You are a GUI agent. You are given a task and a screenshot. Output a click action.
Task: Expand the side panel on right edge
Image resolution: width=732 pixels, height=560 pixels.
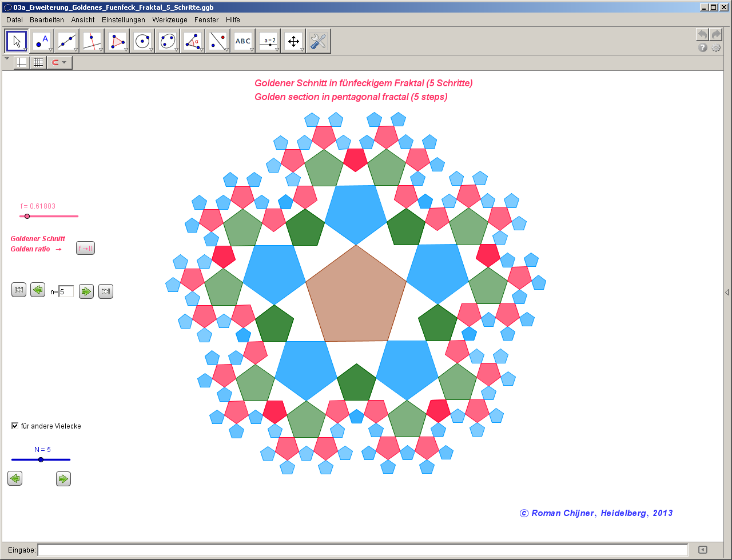tap(726, 292)
